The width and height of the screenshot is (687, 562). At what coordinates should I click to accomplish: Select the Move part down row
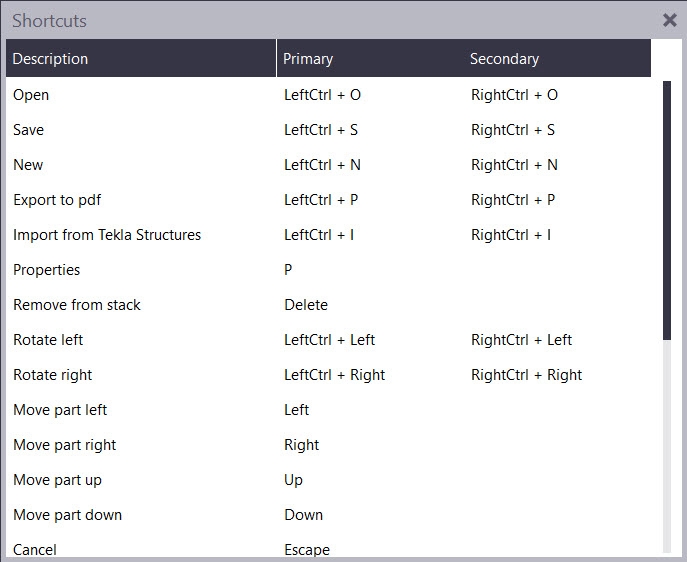coord(67,515)
